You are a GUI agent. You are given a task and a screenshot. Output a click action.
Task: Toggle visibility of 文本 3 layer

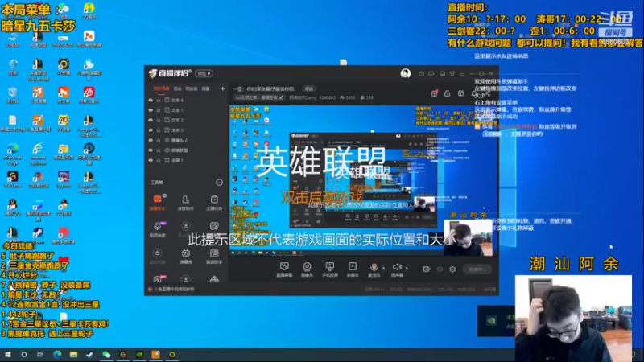(151, 130)
